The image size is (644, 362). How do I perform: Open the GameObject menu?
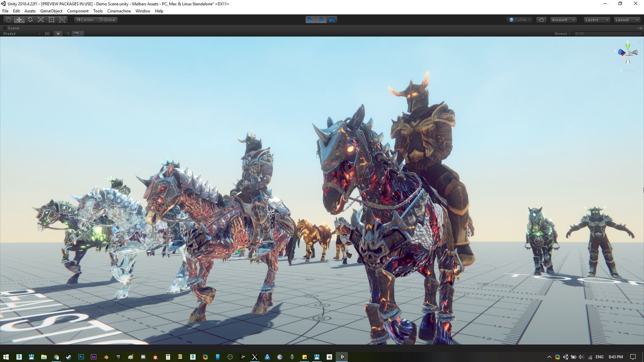(x=51, y=11)
